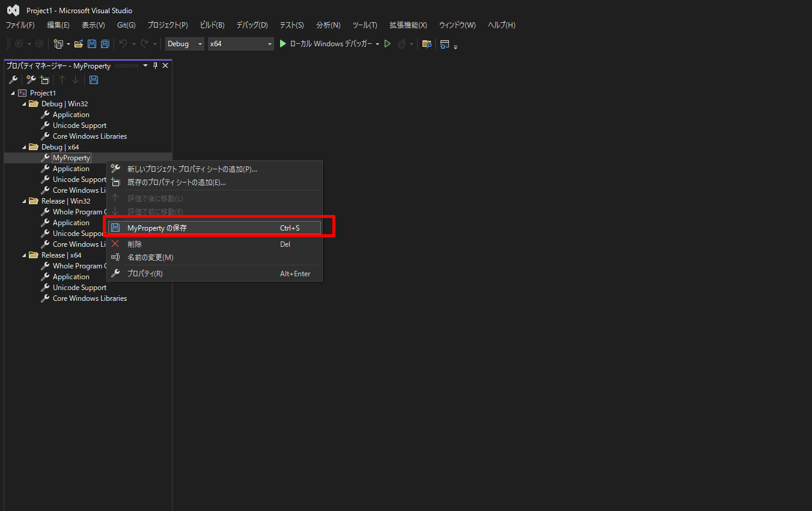
Task: Open the プロジェクト(P) menu
Action: coord(168,25)
